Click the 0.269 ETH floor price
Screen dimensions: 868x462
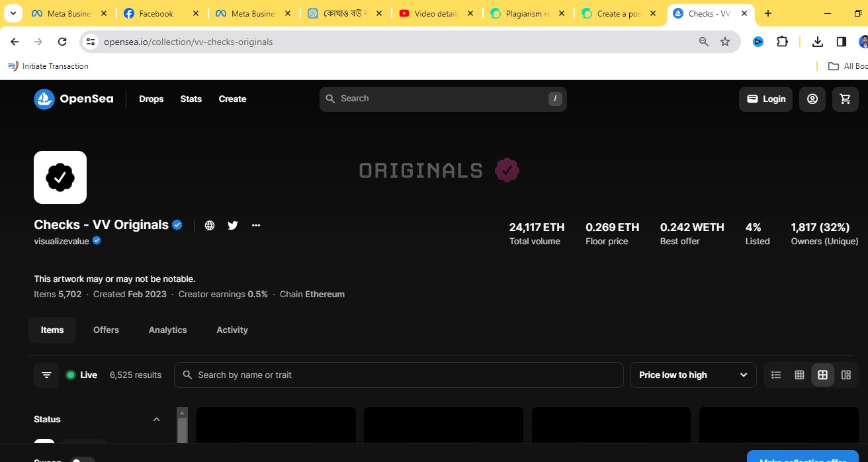click(612, 227)
